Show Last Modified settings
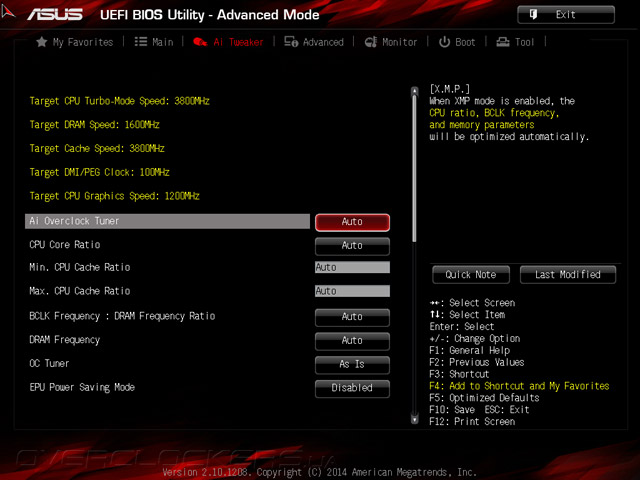The height and width of the screenshot is (480, 640). (568, 275)
